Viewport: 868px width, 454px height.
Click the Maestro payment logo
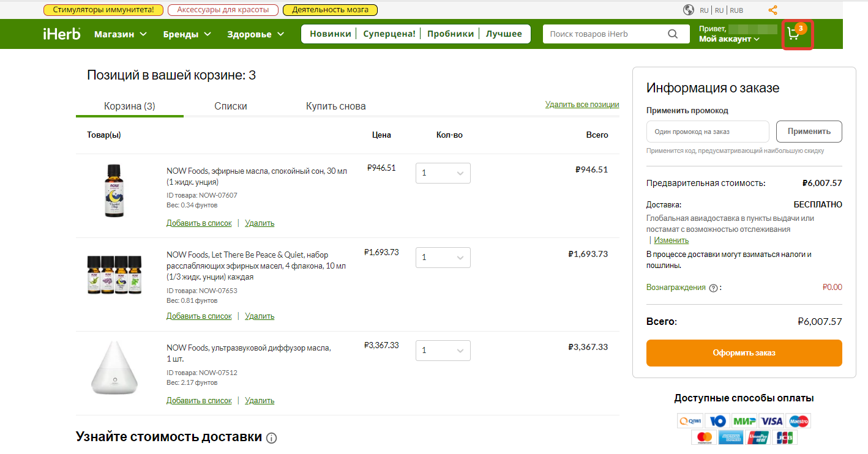point(798,421)
